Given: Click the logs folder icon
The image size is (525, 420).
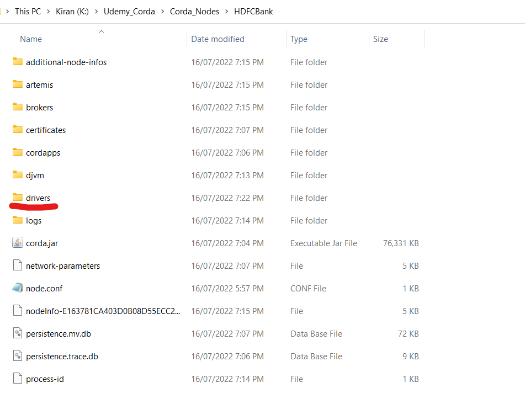Looking at the screenshot, I should coord(18,220).
